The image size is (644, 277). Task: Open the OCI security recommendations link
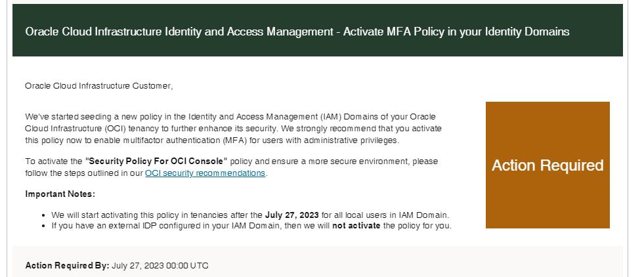coord(205,173)
